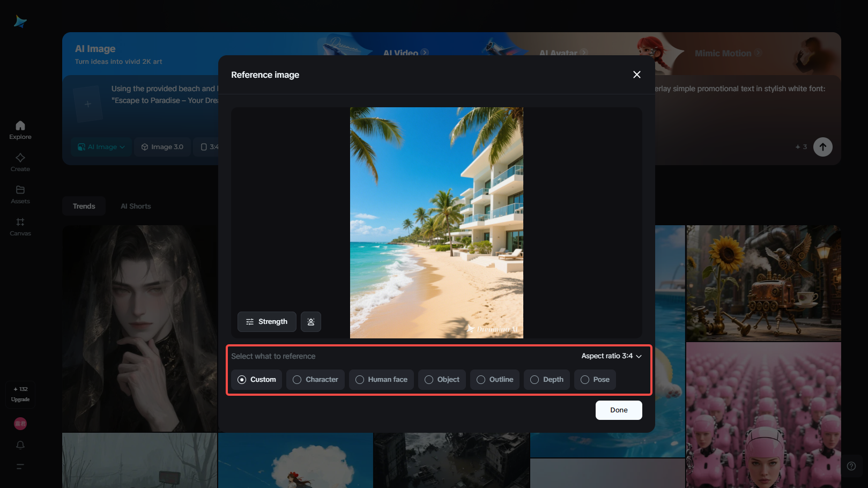868x488 pixels.
Task: Open the white cloud artwork thumbnail
Action: 295,461
